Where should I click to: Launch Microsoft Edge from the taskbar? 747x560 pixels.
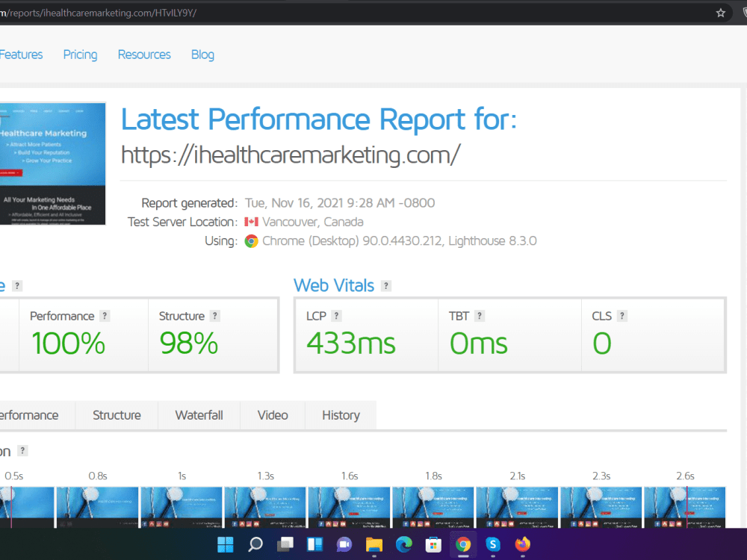[404, 544]
